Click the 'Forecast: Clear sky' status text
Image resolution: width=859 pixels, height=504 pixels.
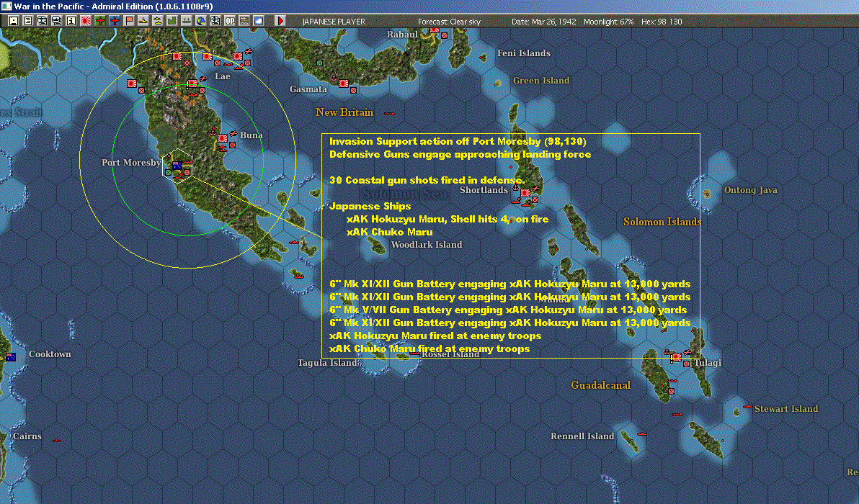(449, 22)
